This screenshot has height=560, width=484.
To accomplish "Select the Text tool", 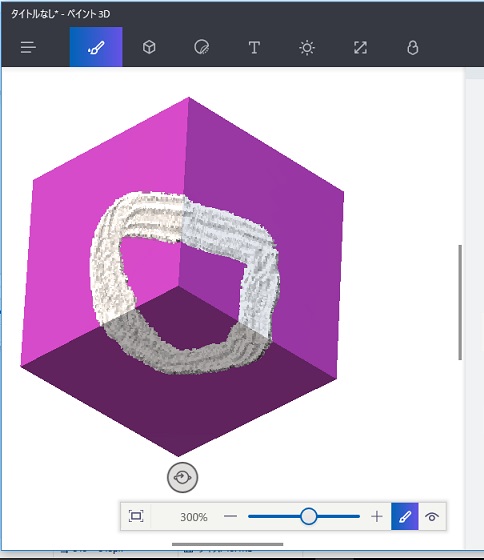I will click(x=254, y=47).
